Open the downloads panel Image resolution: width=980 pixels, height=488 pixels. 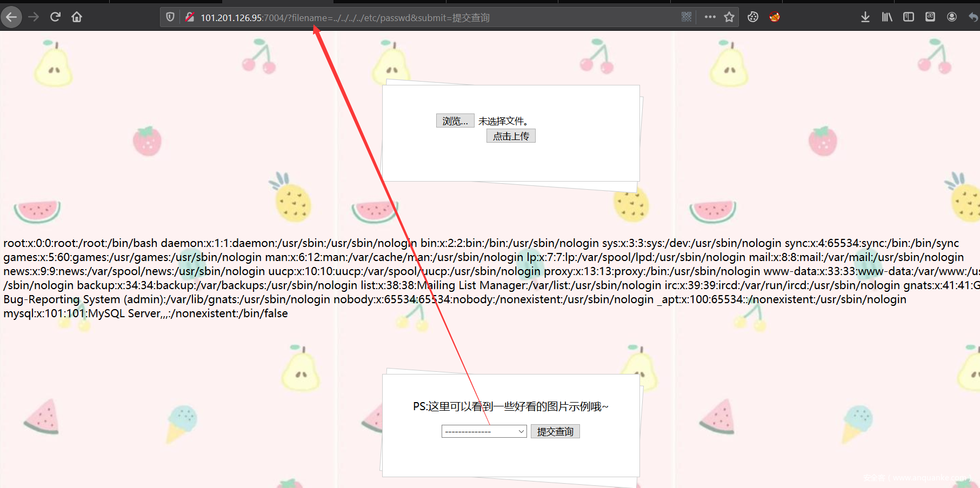pyautogui.click(x=865, y=17)
